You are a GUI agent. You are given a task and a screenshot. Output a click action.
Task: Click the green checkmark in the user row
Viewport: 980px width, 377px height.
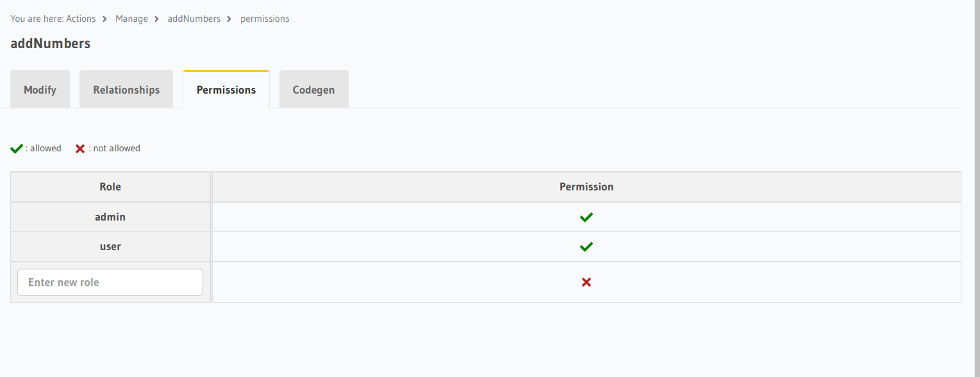[x=586, y=246]
